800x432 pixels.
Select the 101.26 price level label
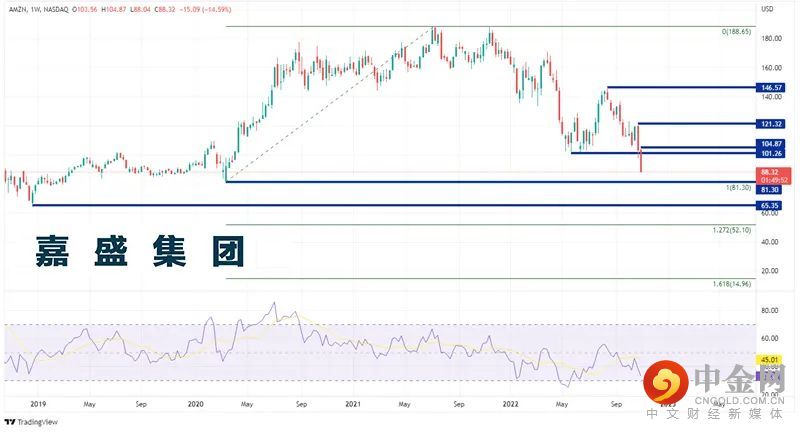(771, 154)
